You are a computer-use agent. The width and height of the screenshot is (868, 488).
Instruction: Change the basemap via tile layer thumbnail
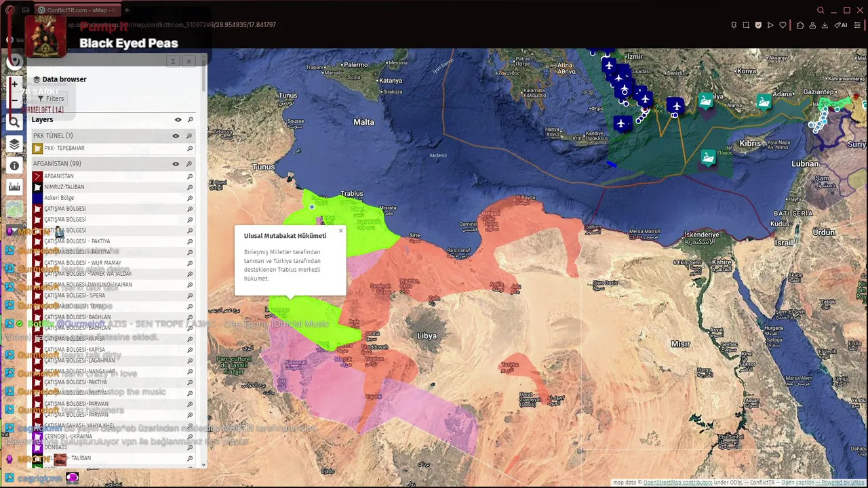click(14, 209)
